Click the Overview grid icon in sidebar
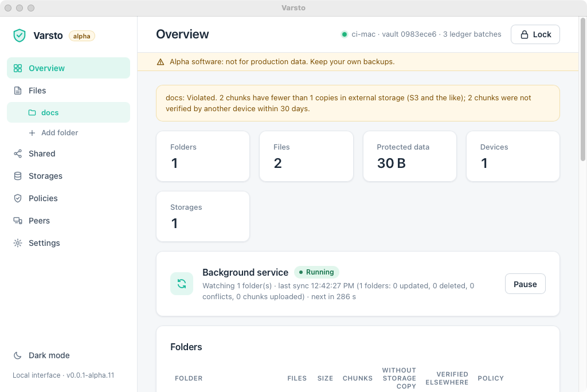Viewport: 587px width, 392px height. point(18,68)
